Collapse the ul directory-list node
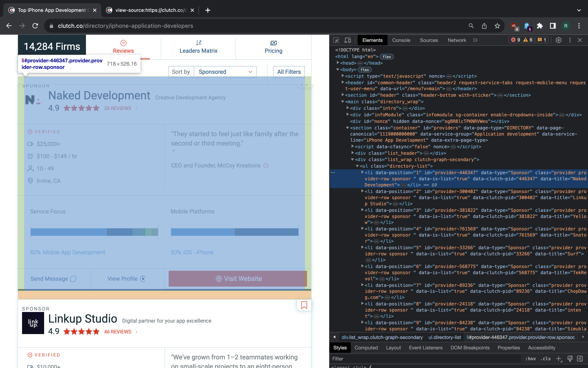 pos(357,166)
